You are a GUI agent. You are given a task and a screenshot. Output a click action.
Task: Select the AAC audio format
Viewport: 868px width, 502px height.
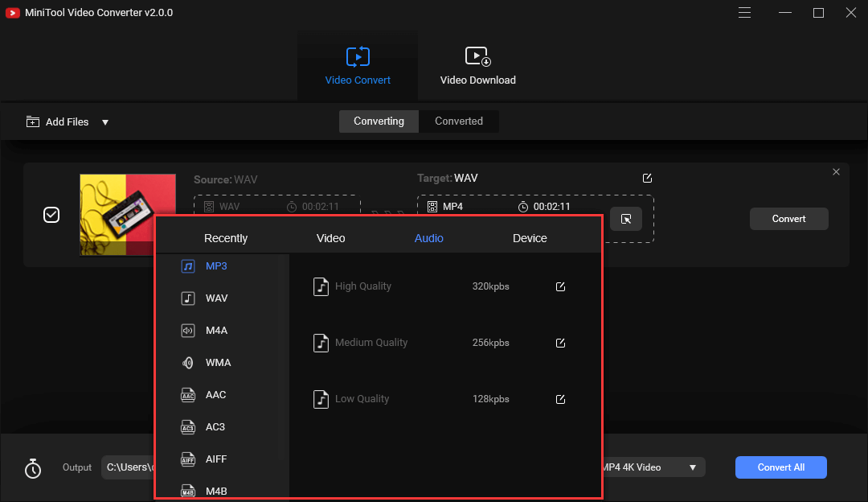coord(215,394)
